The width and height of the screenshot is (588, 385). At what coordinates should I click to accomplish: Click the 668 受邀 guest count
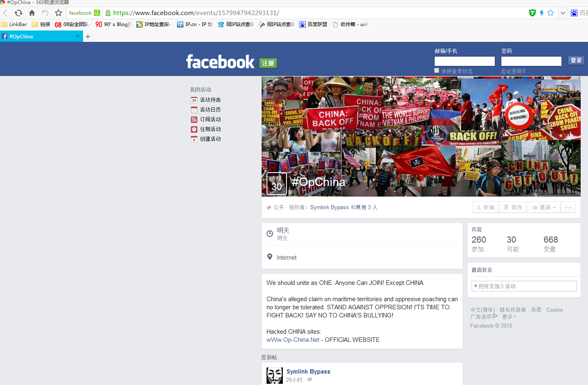coord(551,244)
